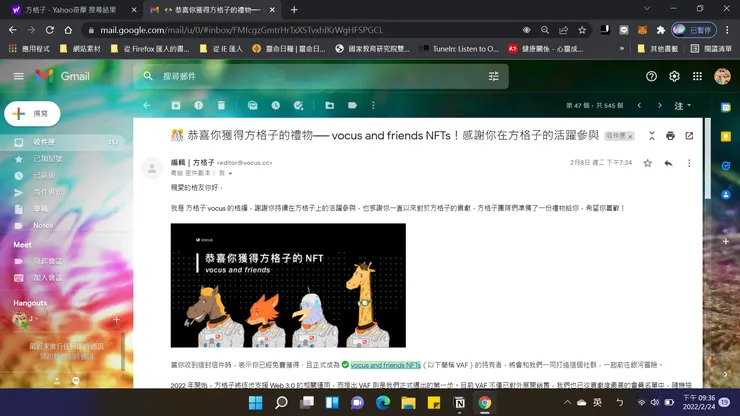The height and width of the screenshot is (416, 740).
Task: Go to the newer email arrow
Action: [639, 105]
